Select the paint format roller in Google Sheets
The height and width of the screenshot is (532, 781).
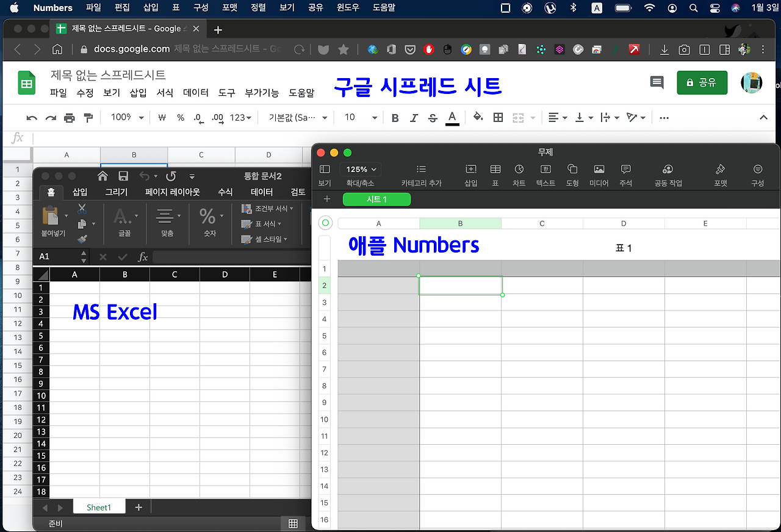tap(88, 118)
